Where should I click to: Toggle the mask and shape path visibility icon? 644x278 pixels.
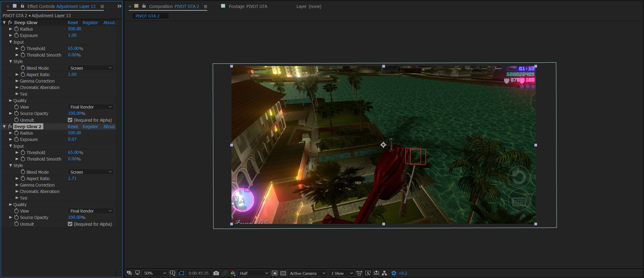pyautogui.click(x=181, y=273)
